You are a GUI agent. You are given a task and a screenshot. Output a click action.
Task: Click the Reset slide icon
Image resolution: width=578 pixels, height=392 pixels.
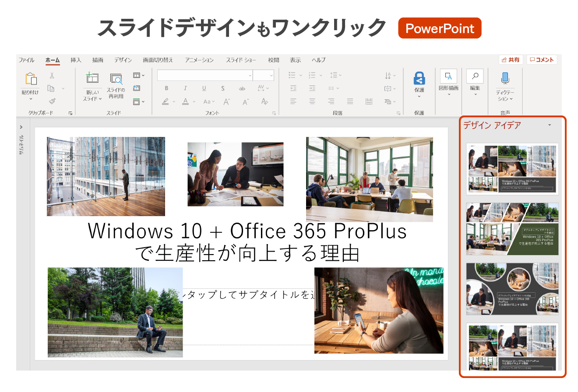pyautogui.click(x=137, y=88)
